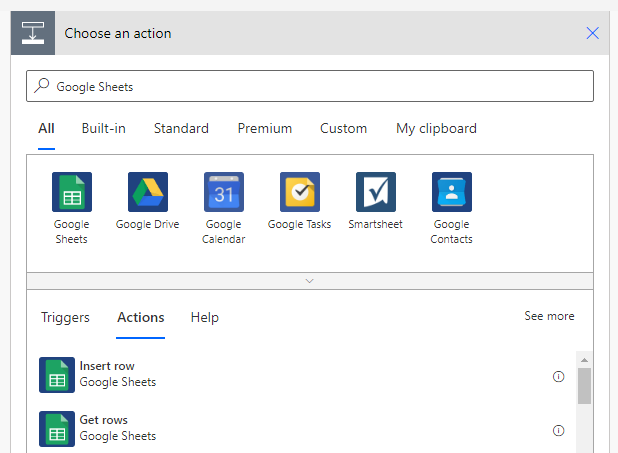The image size is (618, 453).
Task: Click the actions list scrollbar thumb
Action: pos(584,386)
